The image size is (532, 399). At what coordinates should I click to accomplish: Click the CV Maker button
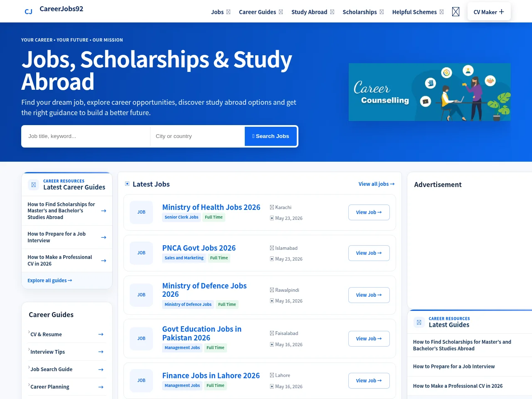point(489,12)
